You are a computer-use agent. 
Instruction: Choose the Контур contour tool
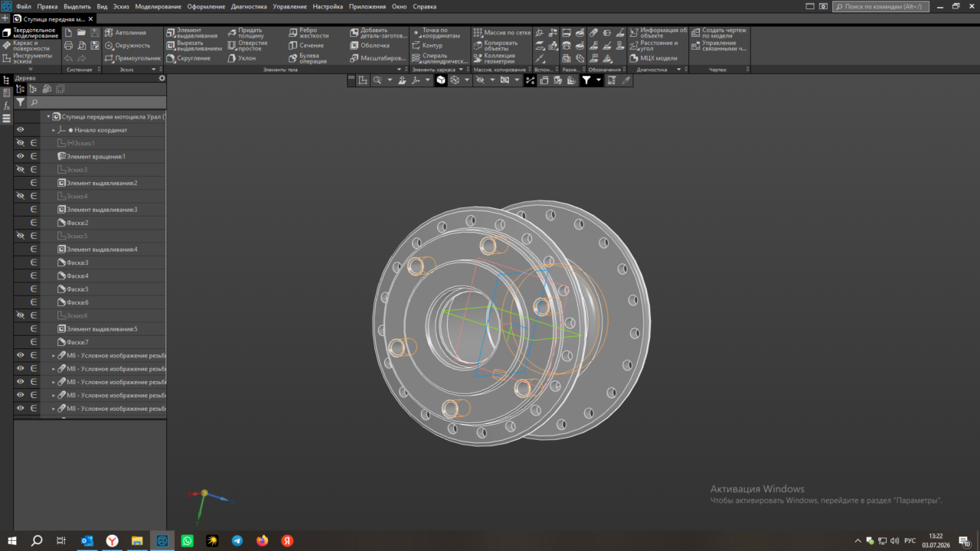click(x=426, y=45)
